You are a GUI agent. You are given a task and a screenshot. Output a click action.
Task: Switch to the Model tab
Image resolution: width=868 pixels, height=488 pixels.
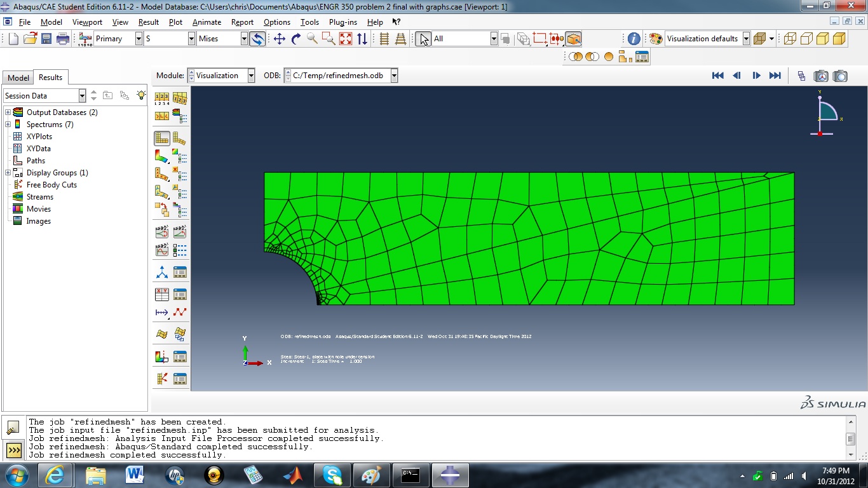click(18, 78)
